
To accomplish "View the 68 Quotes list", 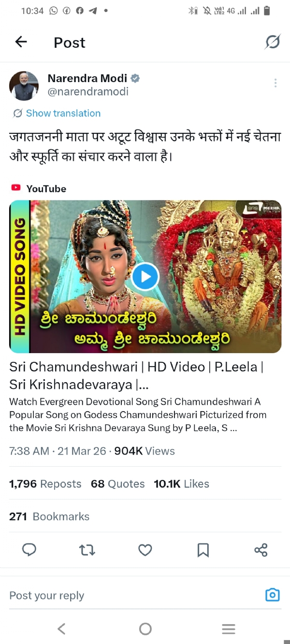I will pyautogui.click(x=118, y=484).
